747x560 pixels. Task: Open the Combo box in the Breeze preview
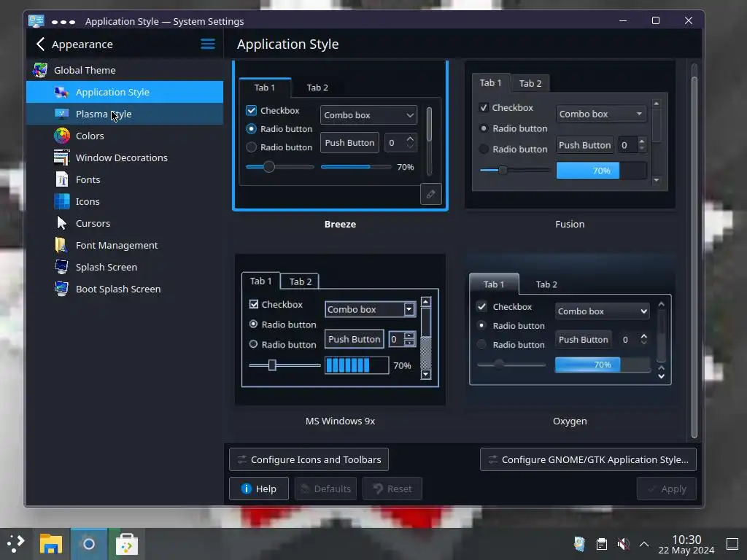pos(368,115)
